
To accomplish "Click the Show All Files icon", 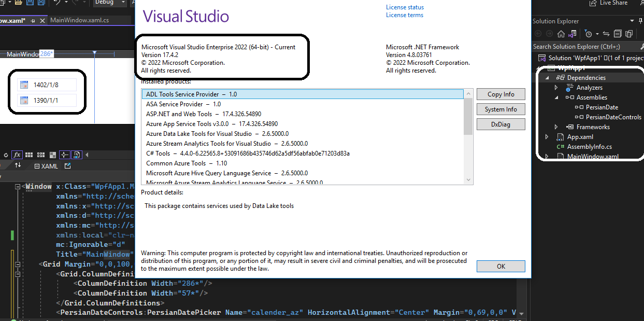I will coord(629,34).
